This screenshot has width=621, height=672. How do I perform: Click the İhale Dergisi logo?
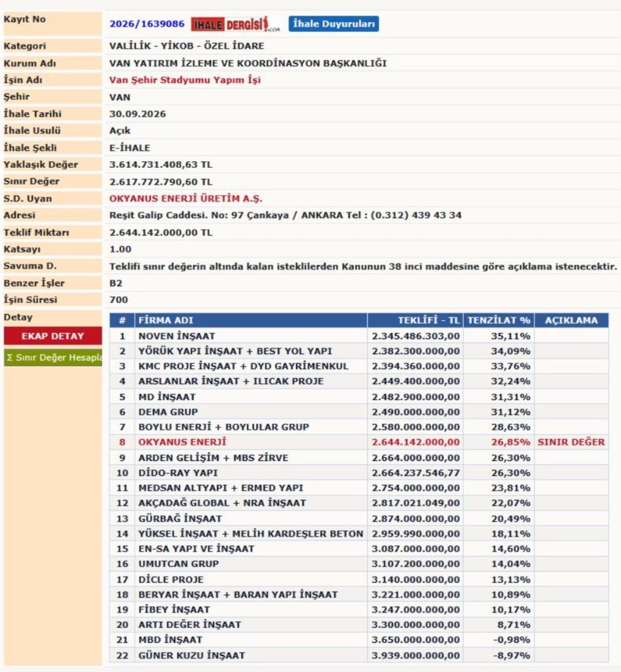click(x=236, y=24)
